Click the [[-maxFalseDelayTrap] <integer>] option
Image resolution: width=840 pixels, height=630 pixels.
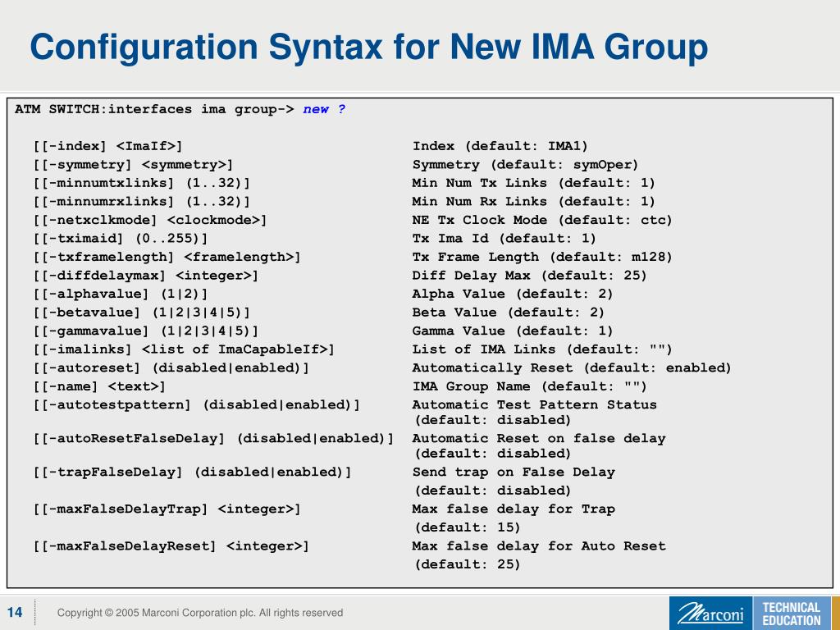[x=167, y=509]
